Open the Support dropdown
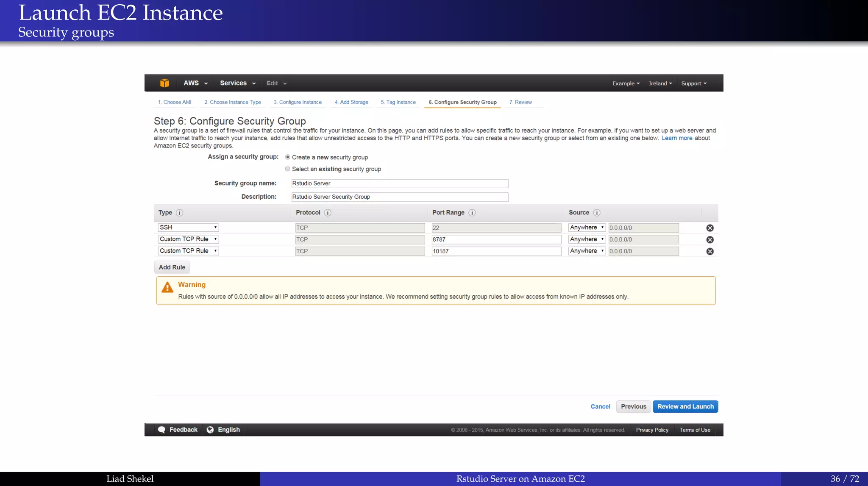Screen dimensions: 868x486 (694, 83)
